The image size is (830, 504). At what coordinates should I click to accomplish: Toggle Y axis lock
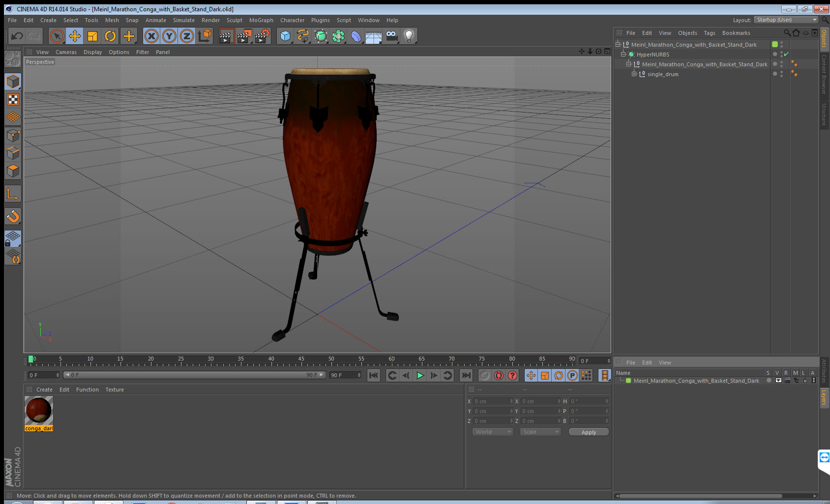(169, 36)
